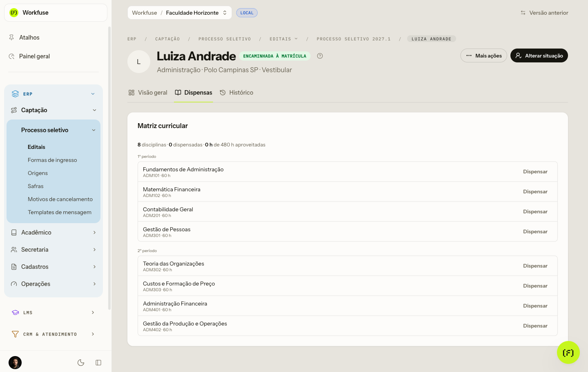Click the Operações gauge icon
588x372 pixels.
(14, 284)
